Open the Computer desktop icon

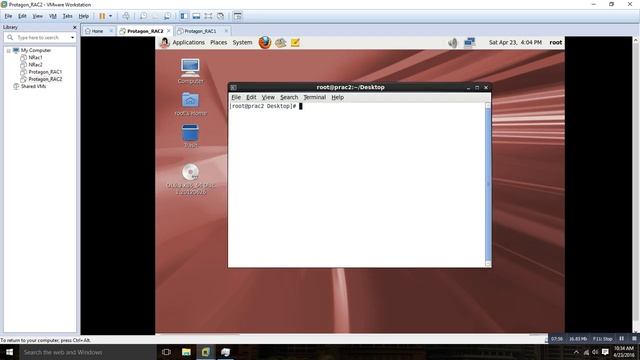190,71
